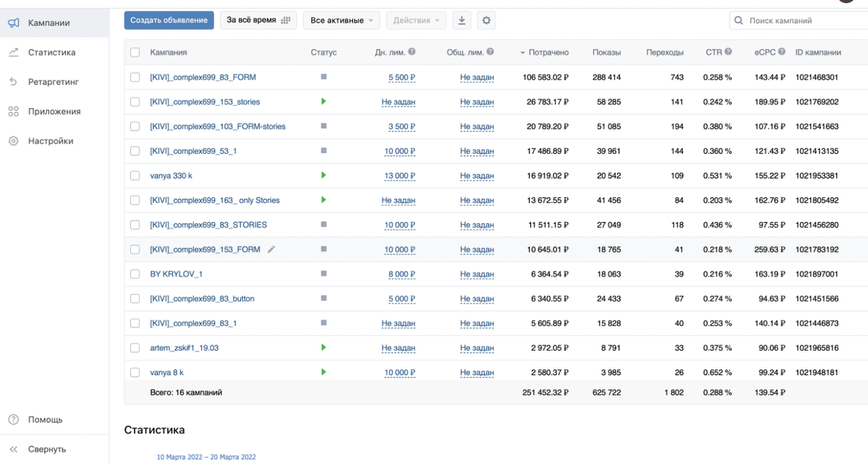Click stopped status icon for [KIVI]_complex699_83_button

tap(323, 298)
